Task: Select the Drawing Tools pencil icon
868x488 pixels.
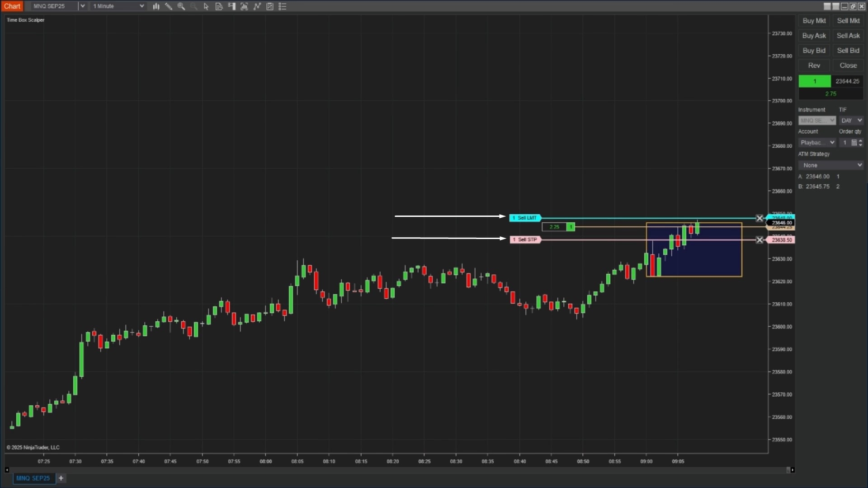Action: click(169, 6)
